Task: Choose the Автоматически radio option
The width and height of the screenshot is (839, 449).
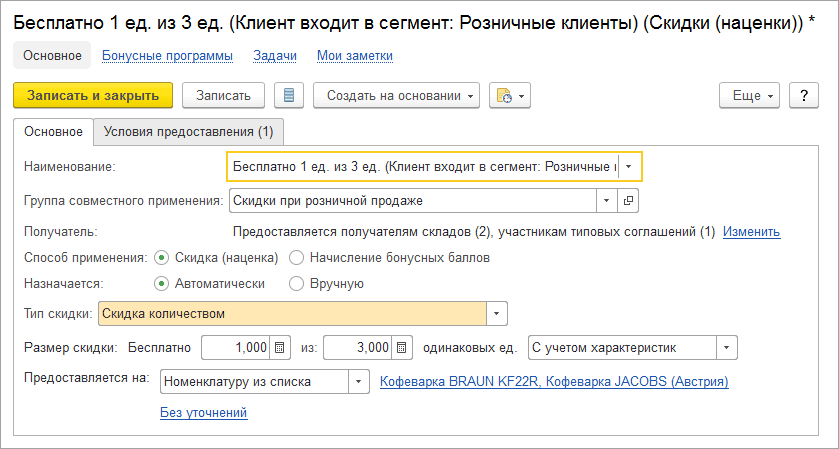Action: click(x=162, y=284)
